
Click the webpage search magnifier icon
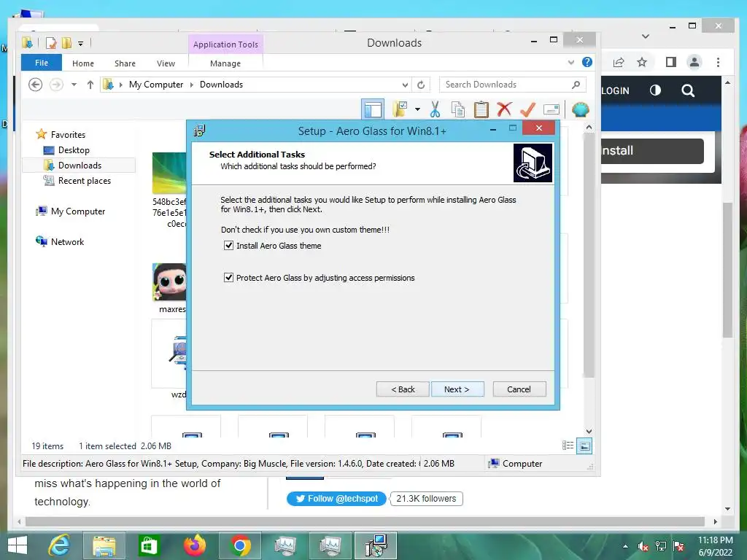click(x=688, y=90)
